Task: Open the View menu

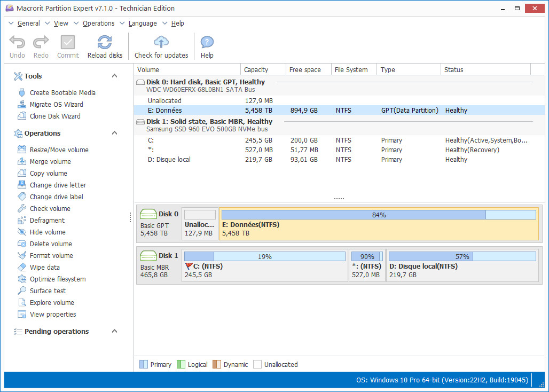Action: (x=61, y=23)
